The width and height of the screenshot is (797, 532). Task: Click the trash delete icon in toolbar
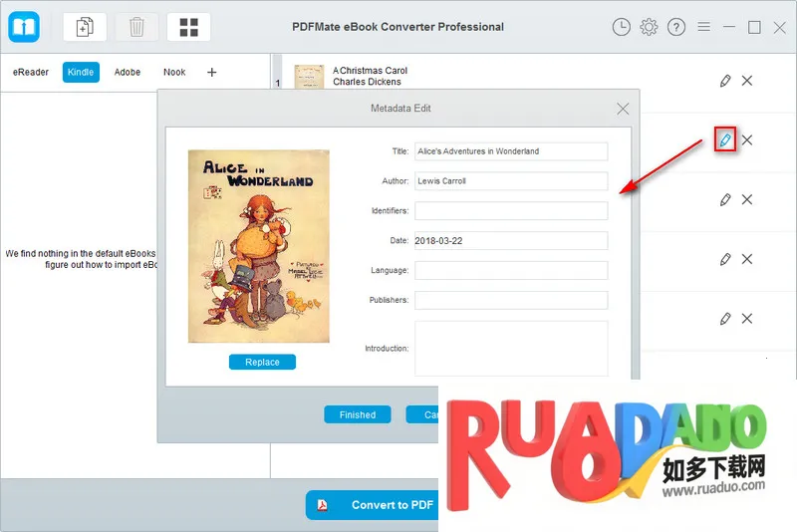point(136,27)
